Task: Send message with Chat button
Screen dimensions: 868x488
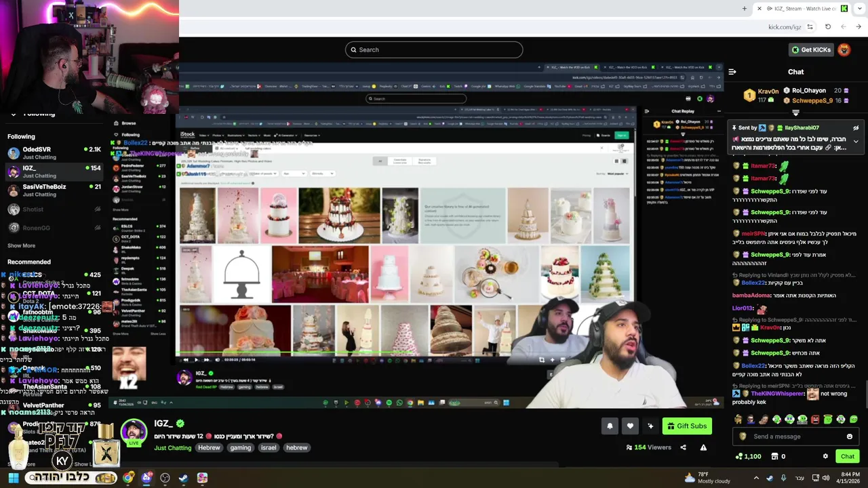Action: tap(847, 456)
